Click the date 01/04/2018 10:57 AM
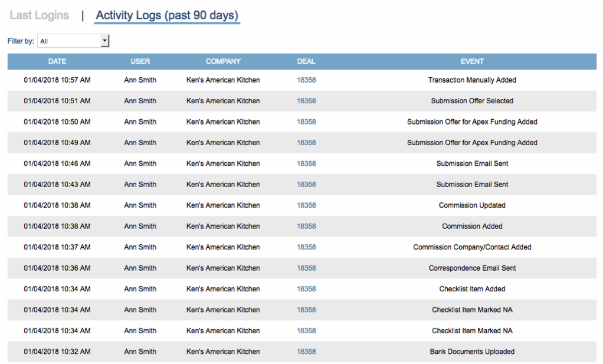Viewport: 603px width, 364px height. [x=57, y=80]
